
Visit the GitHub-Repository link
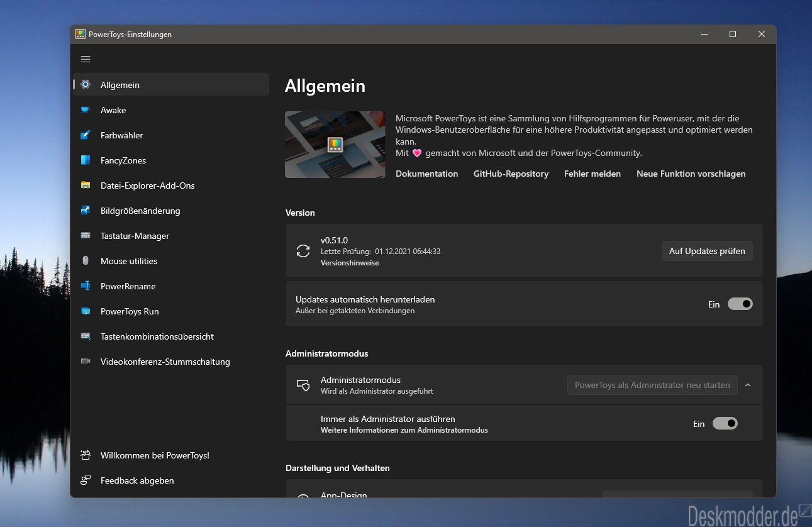tap(511, 174)
